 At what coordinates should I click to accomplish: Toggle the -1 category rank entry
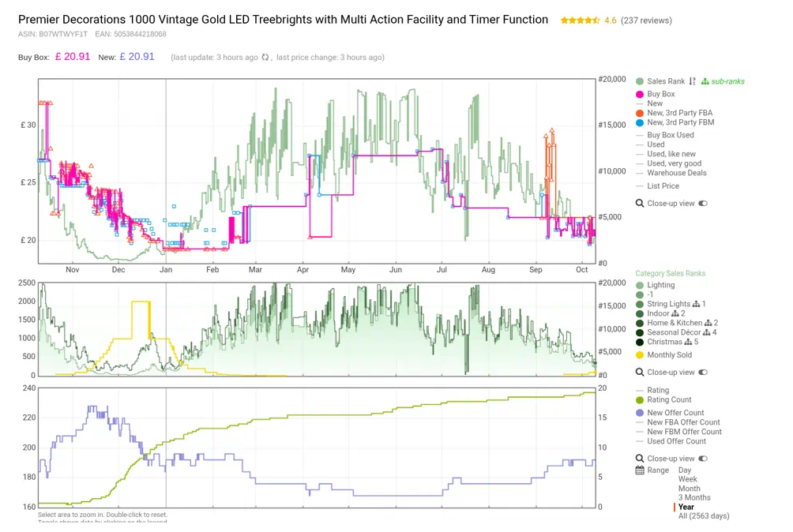point(645,294)
